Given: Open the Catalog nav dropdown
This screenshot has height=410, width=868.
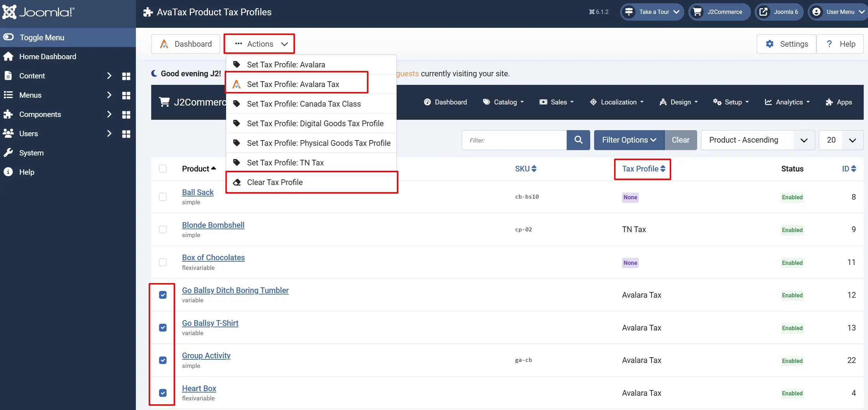Looking at the screenshot, I should pos(503,102).
